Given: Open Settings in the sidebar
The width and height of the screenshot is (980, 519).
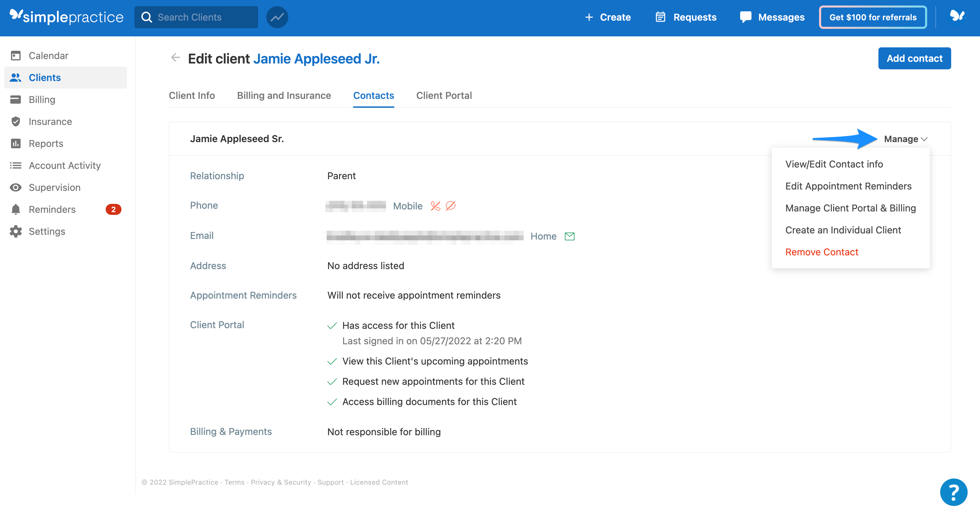Looking at the screenshot, I should pyautogui.click(x=66, y=231).
